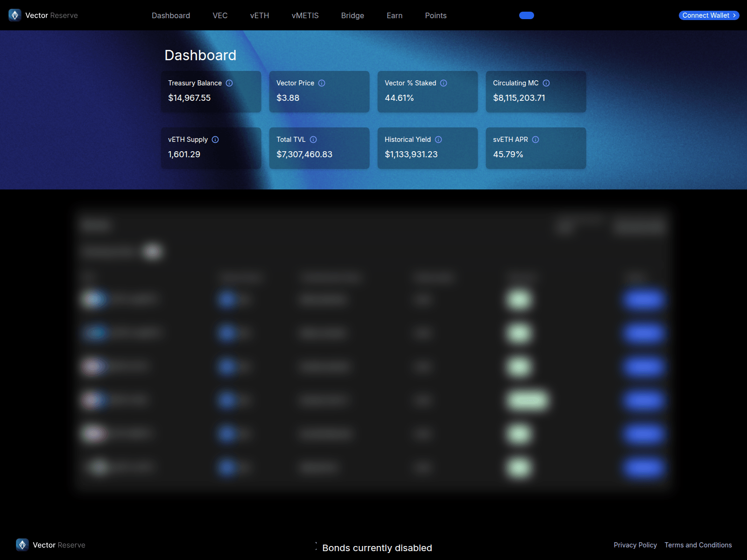Click the Connect Wallet button
The width and height of the screenshot is (747, 560).
point(709,15)
